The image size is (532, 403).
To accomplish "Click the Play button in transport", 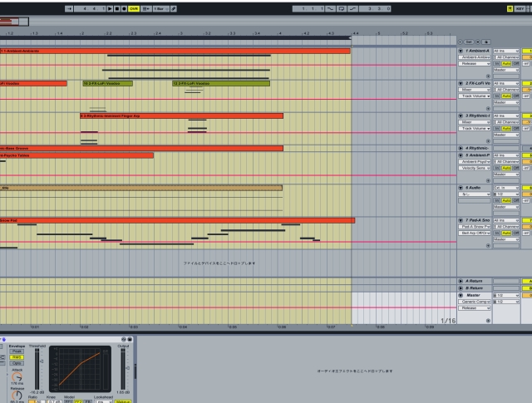I will pyautogui.click(x=110, y=7).
